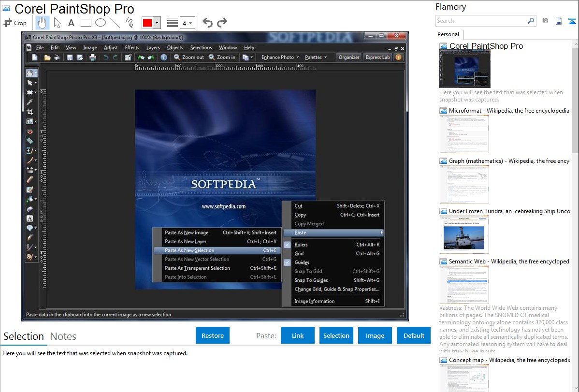Switch to the Selection tab
579x392 pixels.
(24, 336)
